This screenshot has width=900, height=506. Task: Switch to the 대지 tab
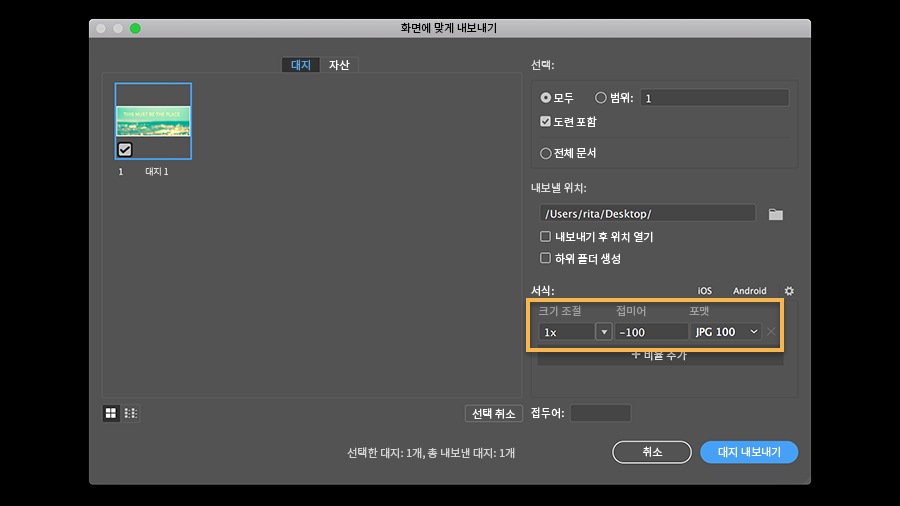click(301, 65)
